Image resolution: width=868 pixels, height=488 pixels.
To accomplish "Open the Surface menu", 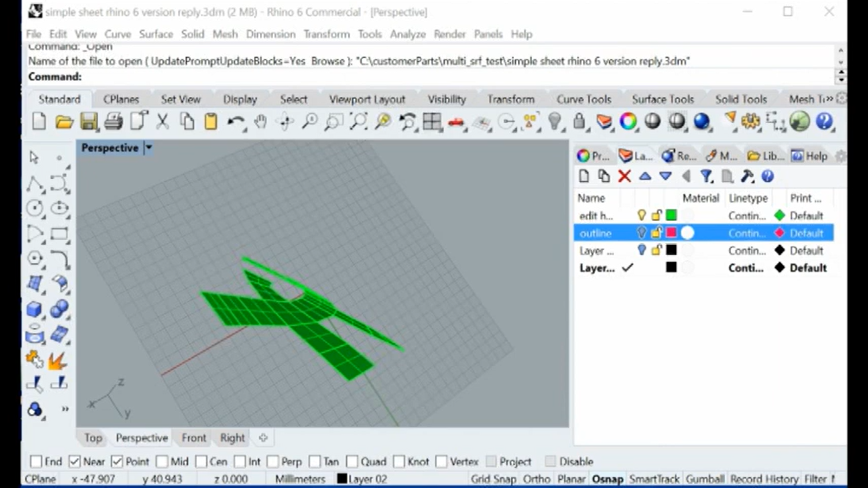I will point(156,34).
